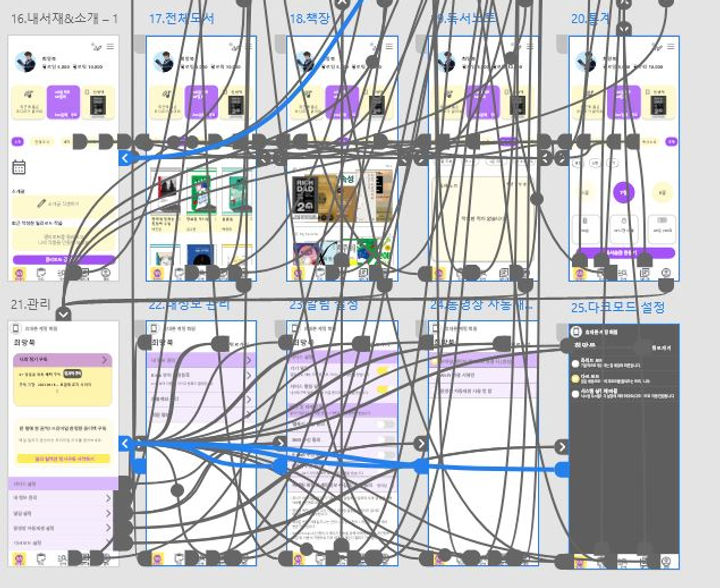This screenshot has width=720, height=588.
Task: Click right-chevron connector left of dark mode frame
Action: (562, 447)
